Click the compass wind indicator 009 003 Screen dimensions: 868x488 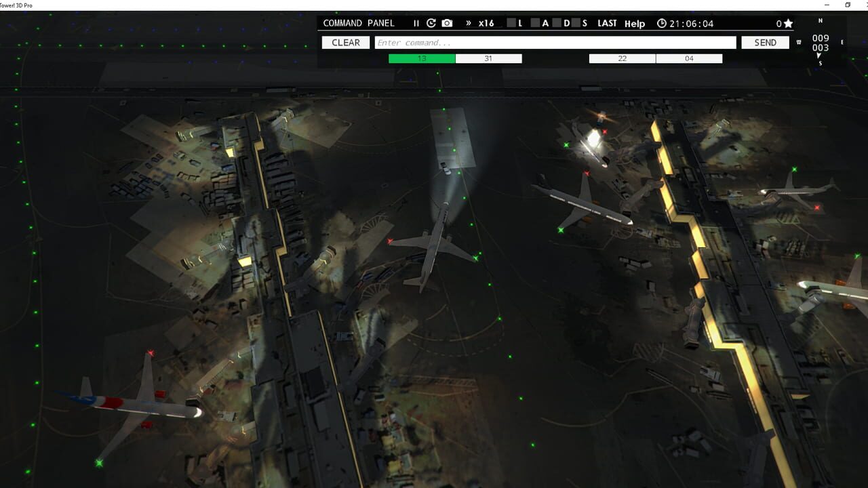point(821,43)
